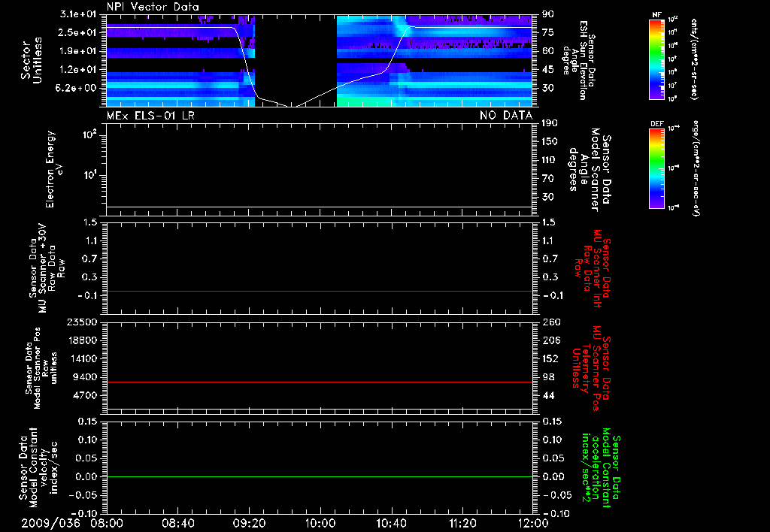Image resolution: width=770 pixels, height=532 pixels.
Task: Click the '90' sun elevation tick value
Action: (x=548, y=14)
